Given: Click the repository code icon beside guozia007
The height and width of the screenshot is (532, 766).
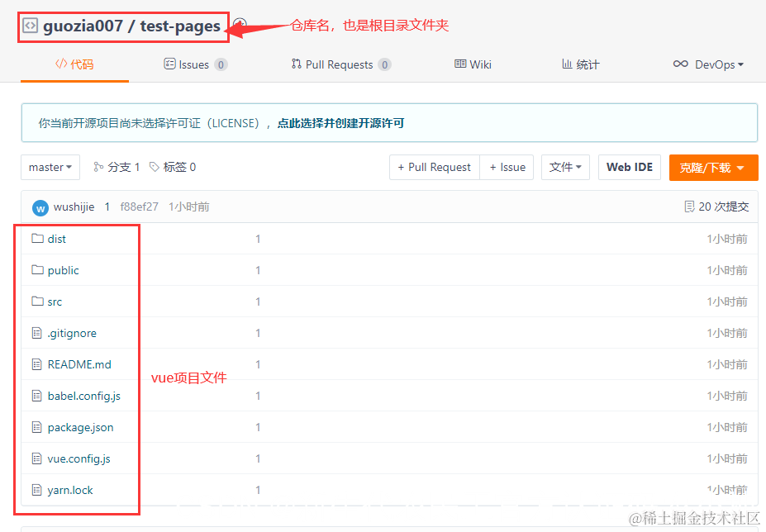Looking at the screenshot, I should (30, 26).
